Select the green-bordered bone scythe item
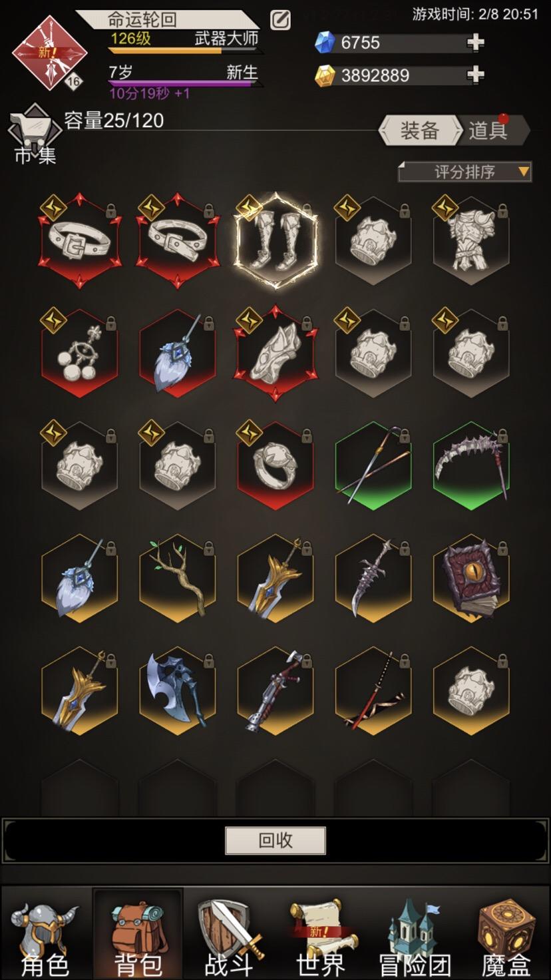 471,465
